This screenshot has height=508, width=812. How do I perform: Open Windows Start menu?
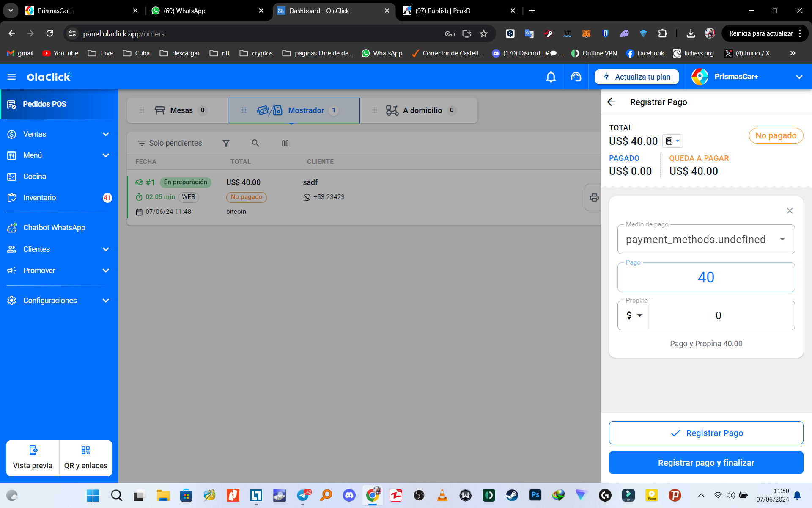click(x=93, y=495)
